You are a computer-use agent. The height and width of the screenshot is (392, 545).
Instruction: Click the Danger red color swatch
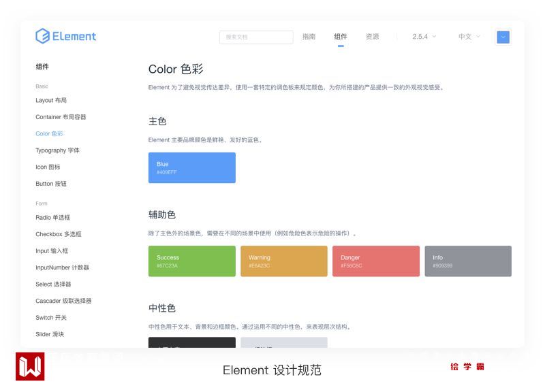point(376,261)
